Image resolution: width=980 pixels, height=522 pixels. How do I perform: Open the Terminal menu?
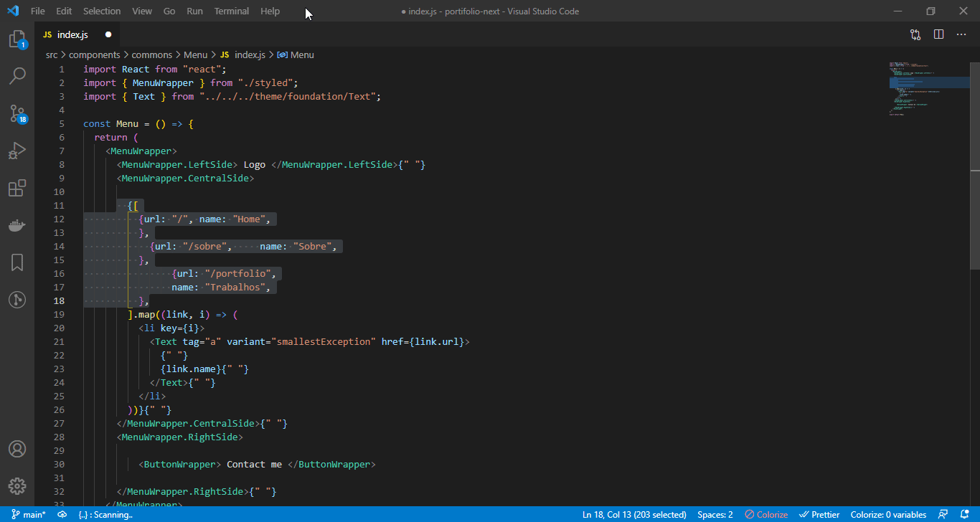232,11
